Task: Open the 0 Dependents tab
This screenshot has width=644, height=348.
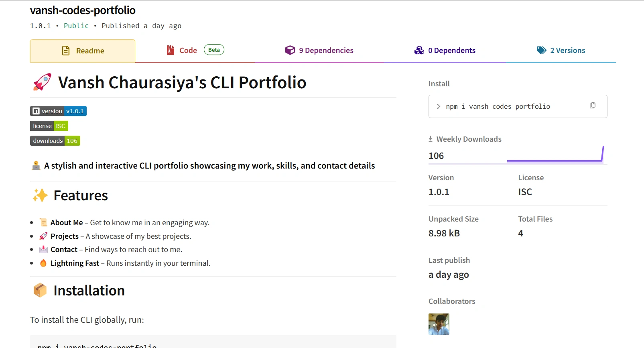Action: tap(451, 50)
